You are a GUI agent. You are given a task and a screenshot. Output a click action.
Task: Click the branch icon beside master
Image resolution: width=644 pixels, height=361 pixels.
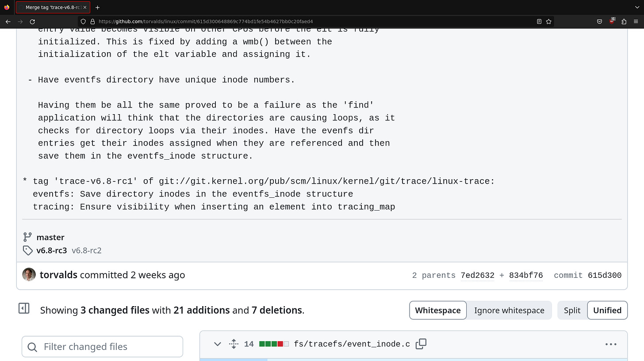click(x=27, y=237)
